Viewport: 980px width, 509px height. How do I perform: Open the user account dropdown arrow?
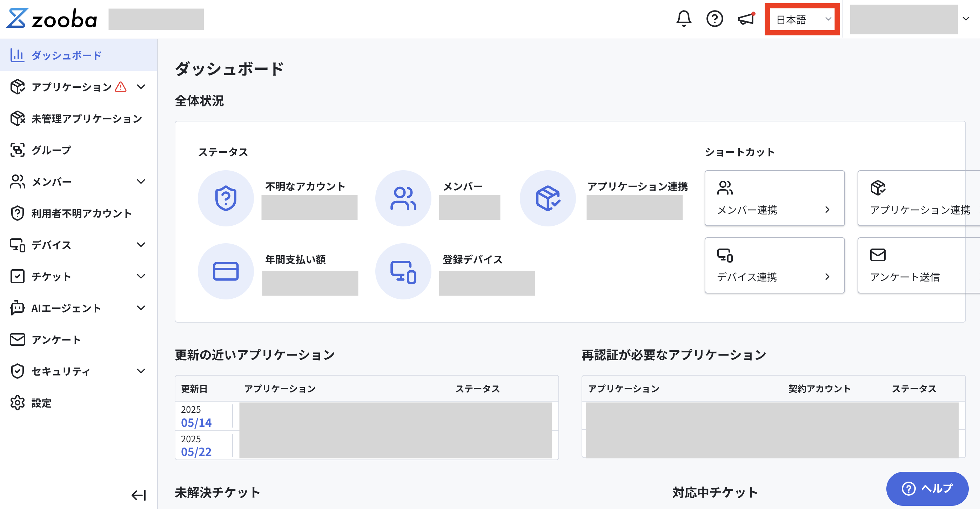(966, 19)
